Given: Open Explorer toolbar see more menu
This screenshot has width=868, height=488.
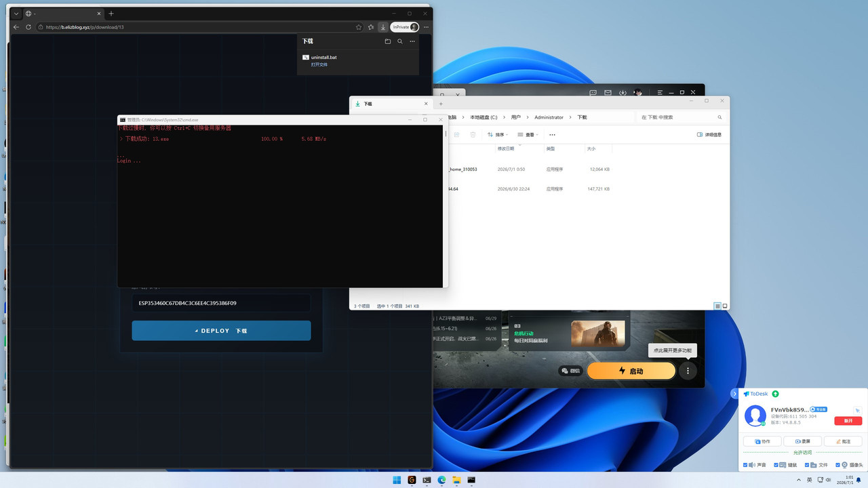Looking at the screenshot, I should tap(552, 135).
